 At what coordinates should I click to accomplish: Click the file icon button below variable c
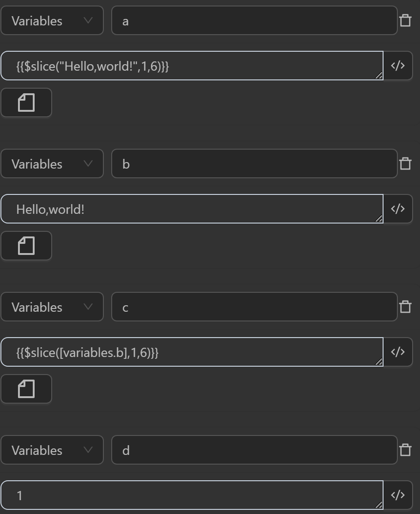click(x=26, y=389)
